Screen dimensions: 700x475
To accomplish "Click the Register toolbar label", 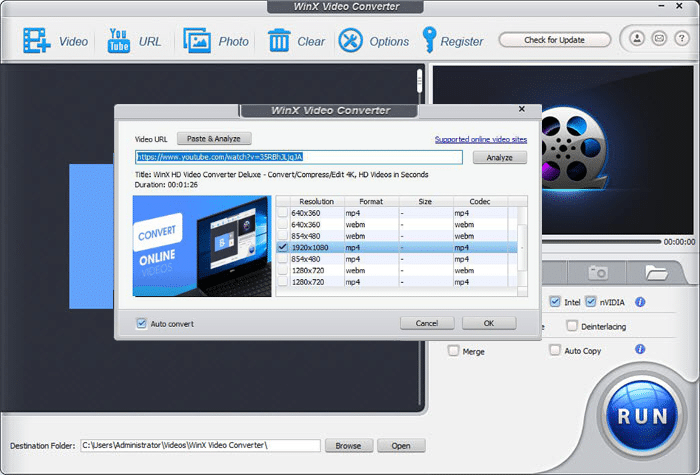I will click(462, 42).
